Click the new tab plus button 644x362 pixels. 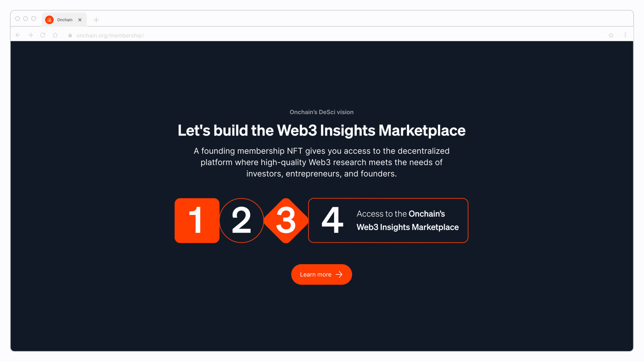click(96, 19)
